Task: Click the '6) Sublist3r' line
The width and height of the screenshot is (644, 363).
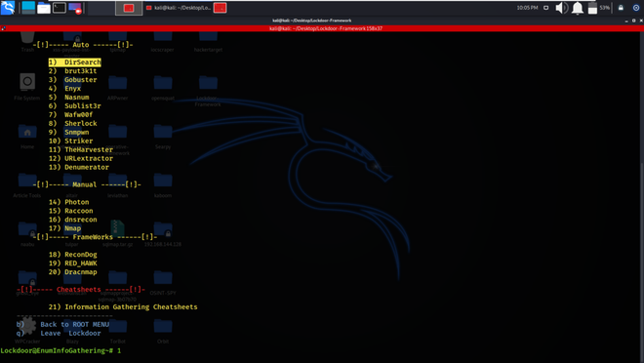Action: (x=75, y=106)
